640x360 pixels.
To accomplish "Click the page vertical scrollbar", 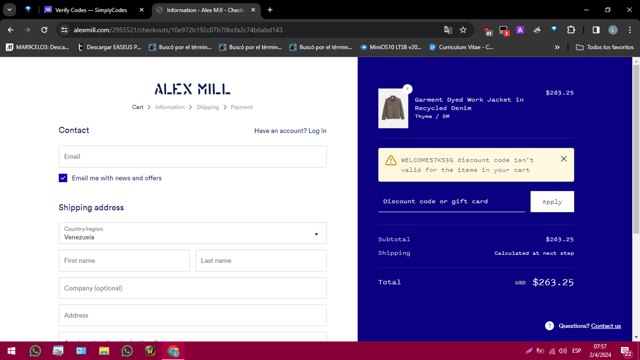I will (636, 149).
